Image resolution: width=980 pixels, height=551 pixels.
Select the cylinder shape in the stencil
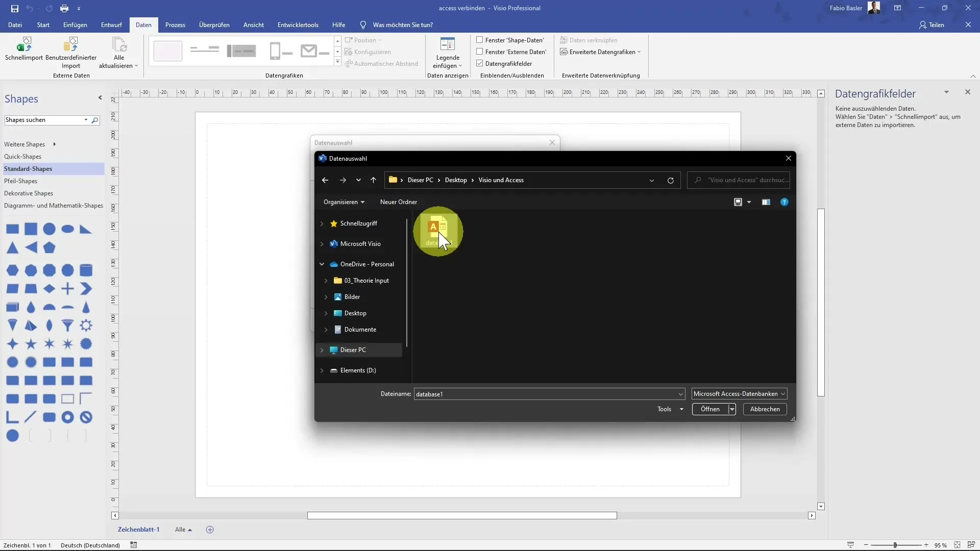tap(86, 270)
